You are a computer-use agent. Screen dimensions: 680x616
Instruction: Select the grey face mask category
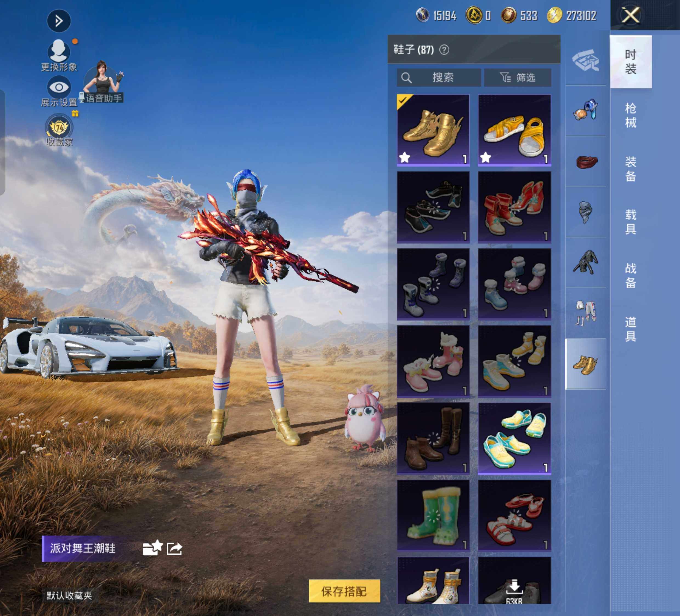[586, 212]
